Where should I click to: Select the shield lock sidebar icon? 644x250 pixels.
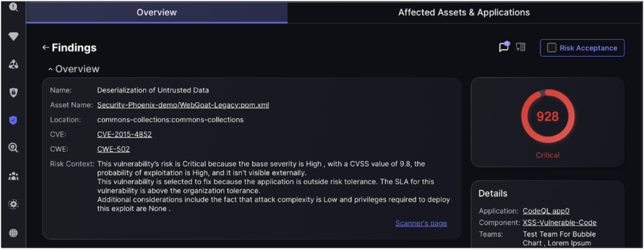13,93
